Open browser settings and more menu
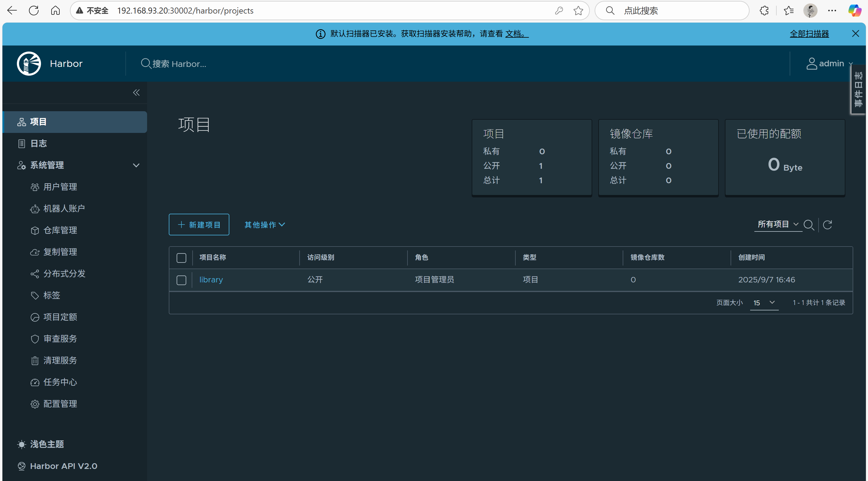Viewport: 868px width, 481px height. (x=832, y=11)
